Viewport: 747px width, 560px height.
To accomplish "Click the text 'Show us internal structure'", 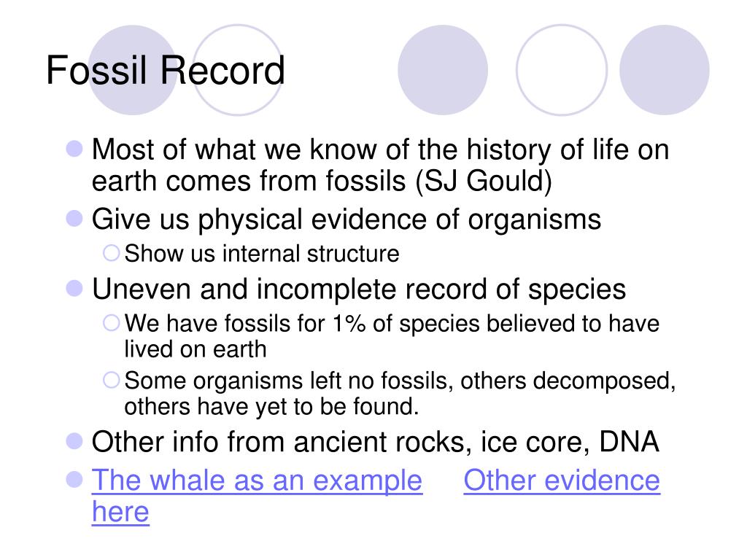I will pos(262,253).
